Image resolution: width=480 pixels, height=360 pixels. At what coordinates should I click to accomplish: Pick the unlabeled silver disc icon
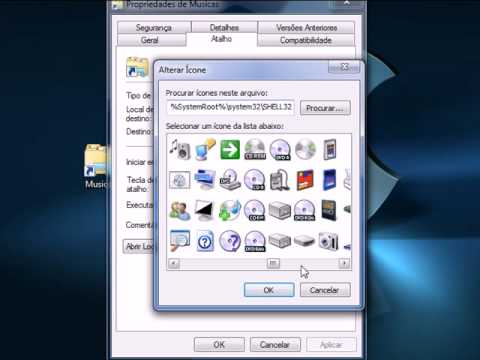305,149
